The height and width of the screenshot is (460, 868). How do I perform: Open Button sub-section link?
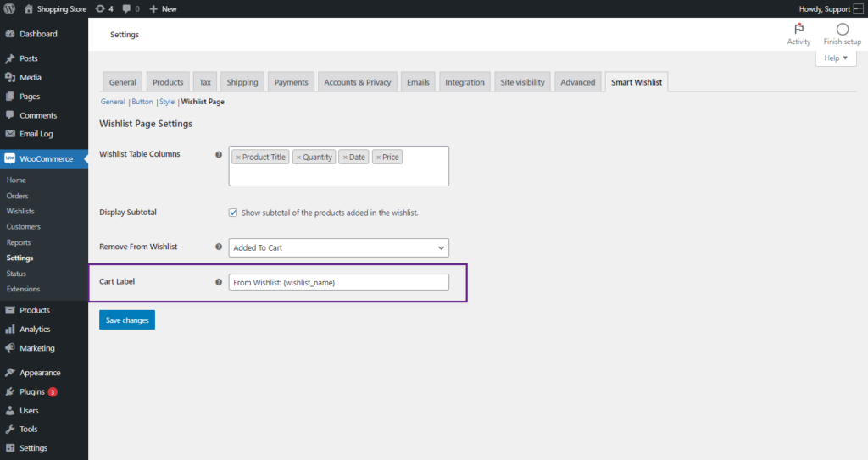pos(142,102)
